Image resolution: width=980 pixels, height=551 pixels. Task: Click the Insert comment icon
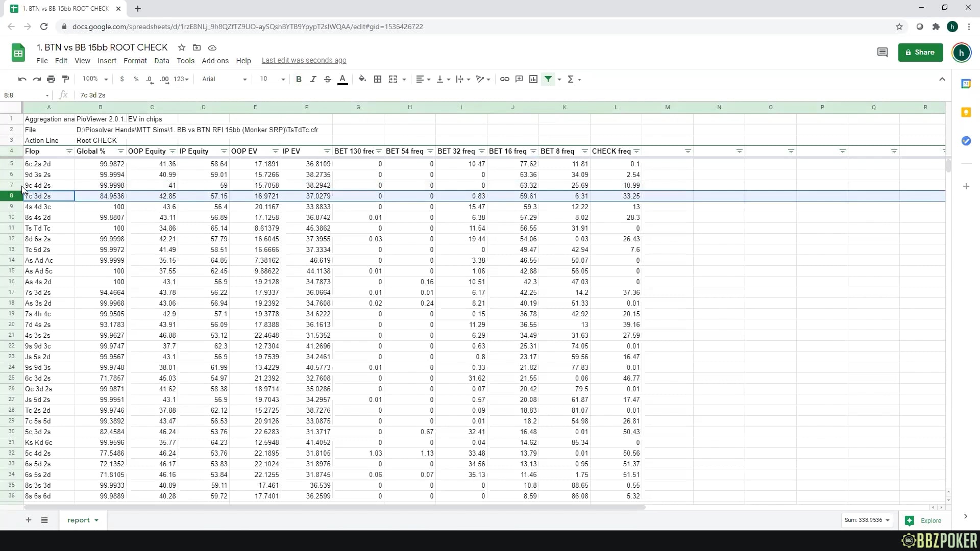coord(519,79)
